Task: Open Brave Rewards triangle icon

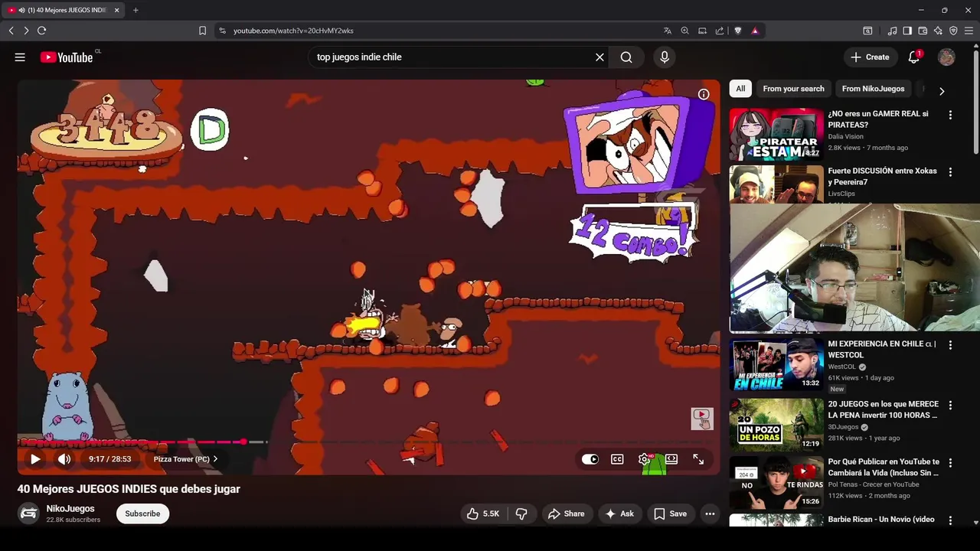Action: pyautogui.click(x=755, y=31)
